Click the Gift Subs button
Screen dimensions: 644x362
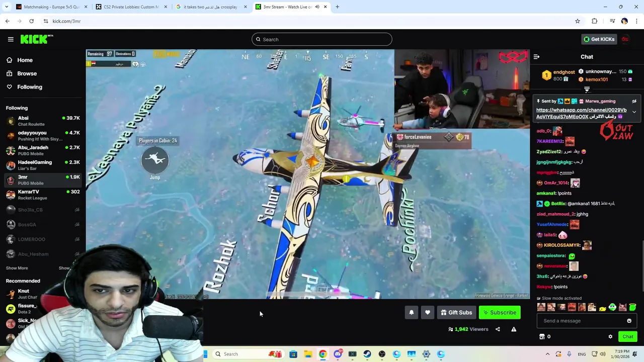pos(456,313)
